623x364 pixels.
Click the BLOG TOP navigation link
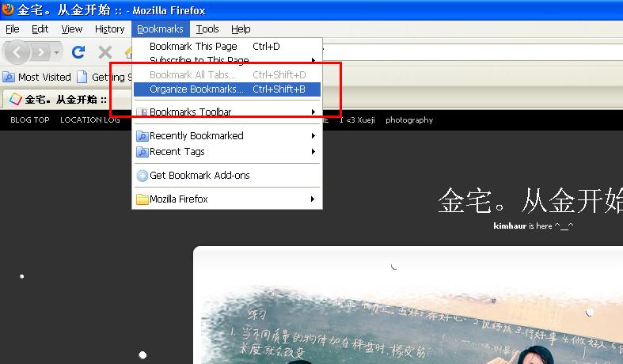click(x=30, y=120)
